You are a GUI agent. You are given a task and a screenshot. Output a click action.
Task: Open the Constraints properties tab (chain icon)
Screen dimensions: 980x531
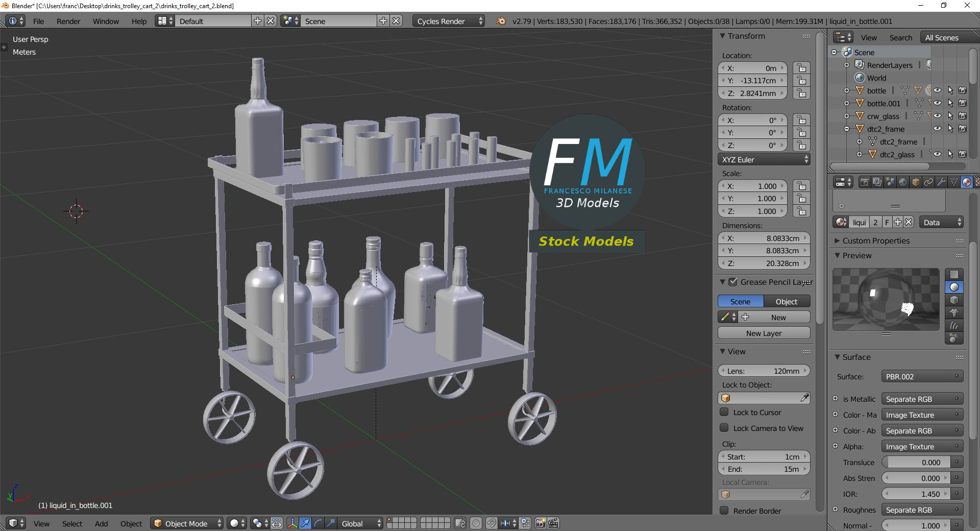pyautogui.click(x=928, y=182)
